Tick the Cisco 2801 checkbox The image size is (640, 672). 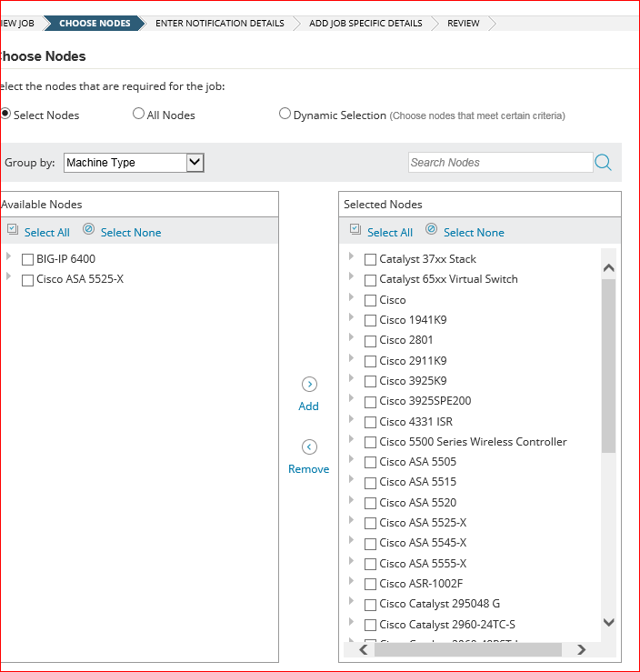[x=370, y=341]
